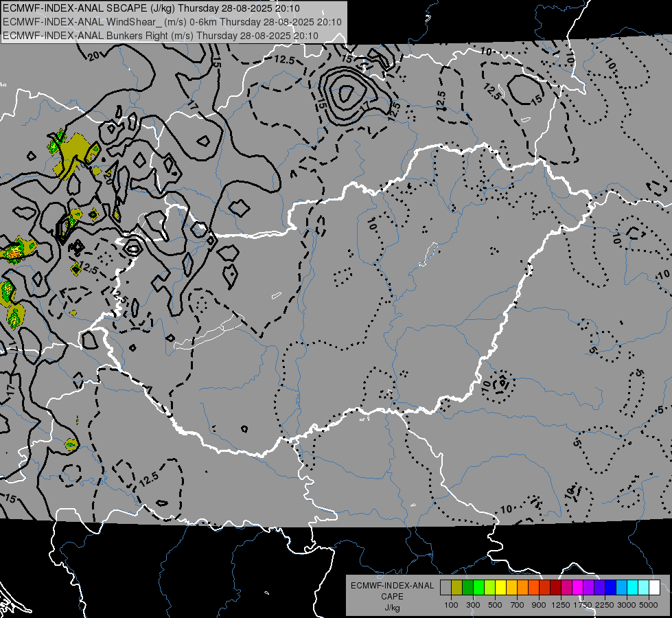Select the dark red legend swatch
The height and width of the screenshot is (618, 672).
(x=556, y=587)
